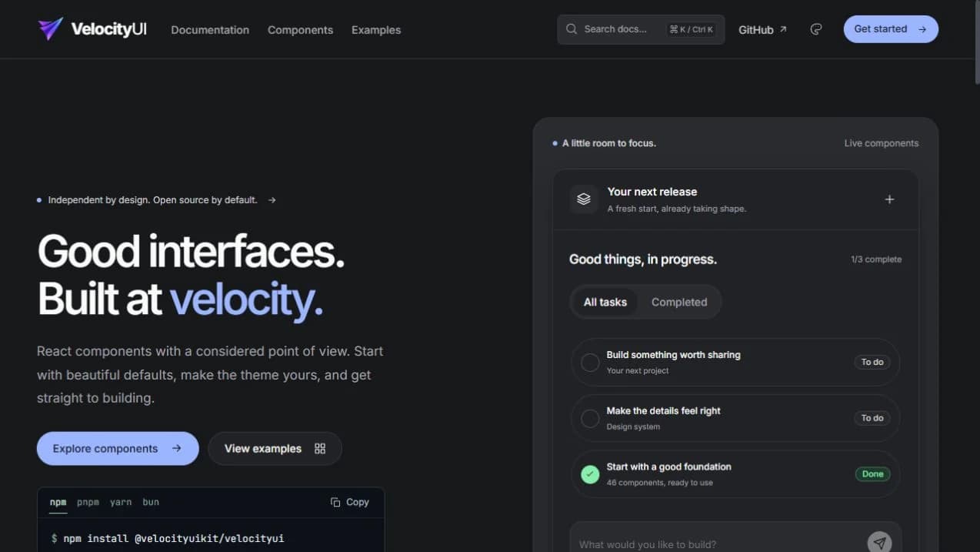
Task: Click the Explore components button
Action: click(118, 448)
